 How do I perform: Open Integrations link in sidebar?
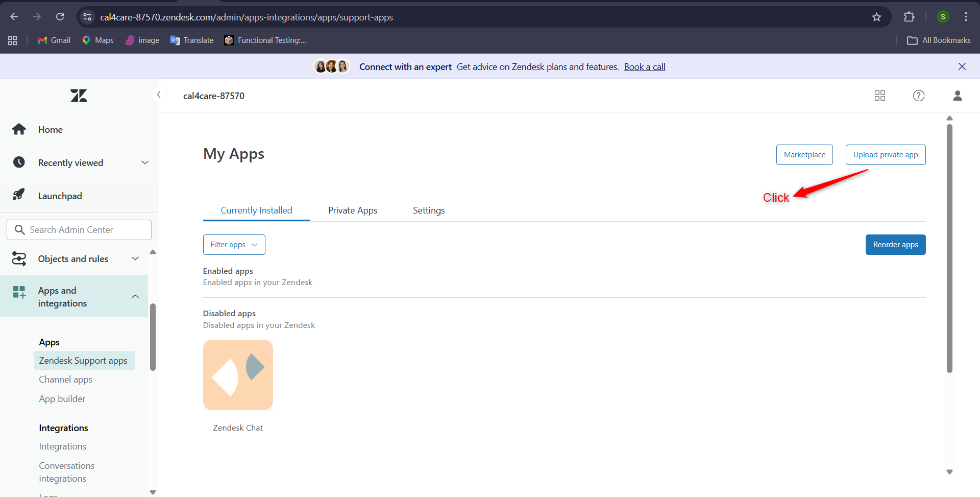62,446
